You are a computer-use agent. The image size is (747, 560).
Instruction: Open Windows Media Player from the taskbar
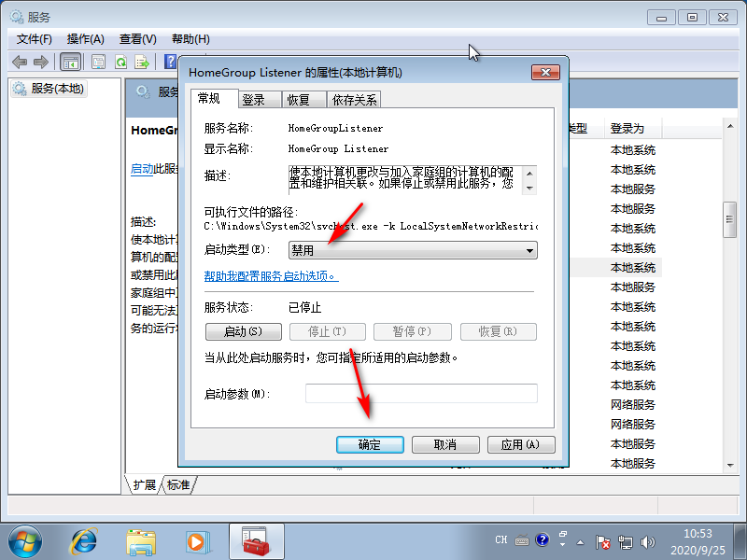[196, 540]
